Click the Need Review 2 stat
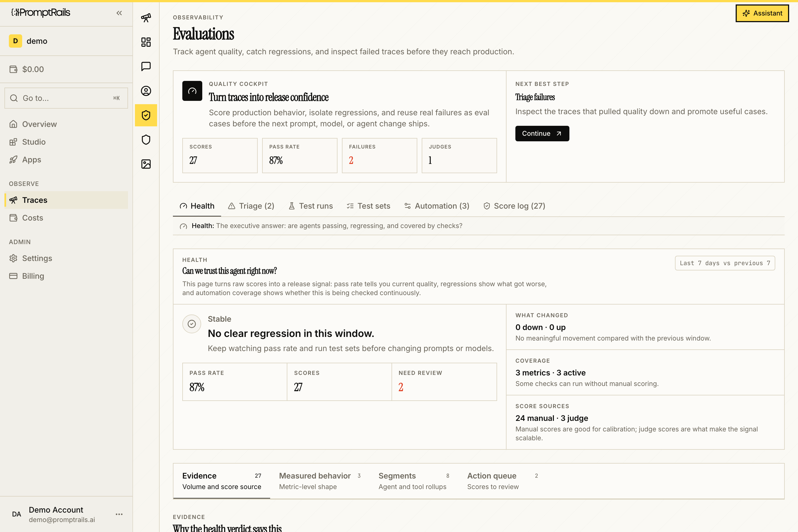This screenshot has height=532, width=798. tap(444, 382)
